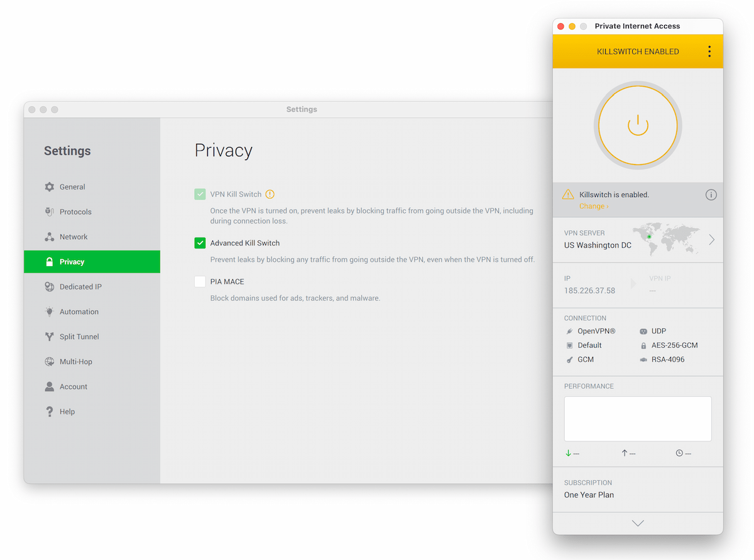Click the Advanced Kill Switch label
This screenshot has width=754, height=560.
(x=245, y=243)
